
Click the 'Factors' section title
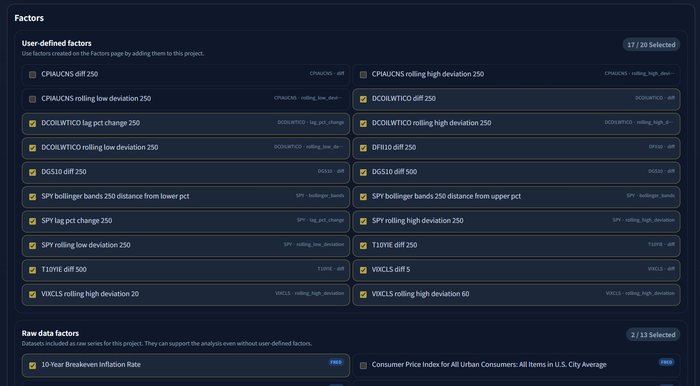coord(29,18)
